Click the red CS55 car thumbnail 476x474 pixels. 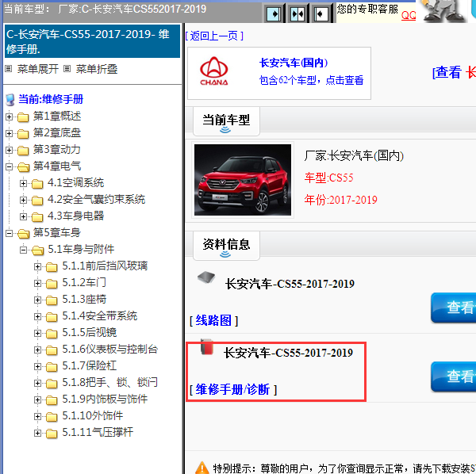pyautogui.click(x=243, y=180)
